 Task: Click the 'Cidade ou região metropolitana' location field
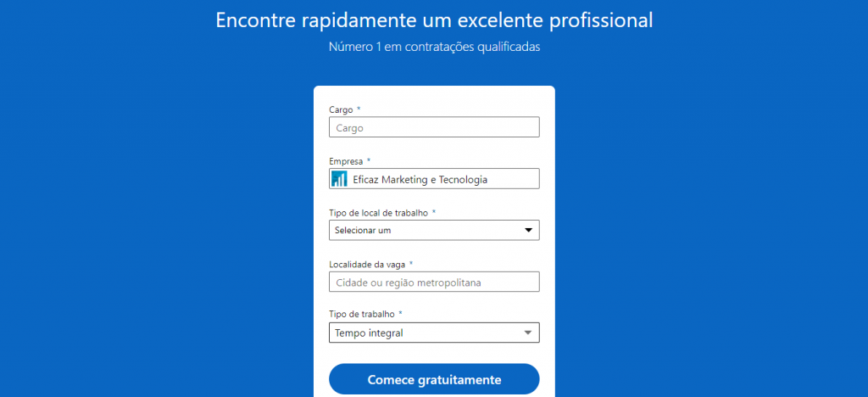click(x=434, y=282)
